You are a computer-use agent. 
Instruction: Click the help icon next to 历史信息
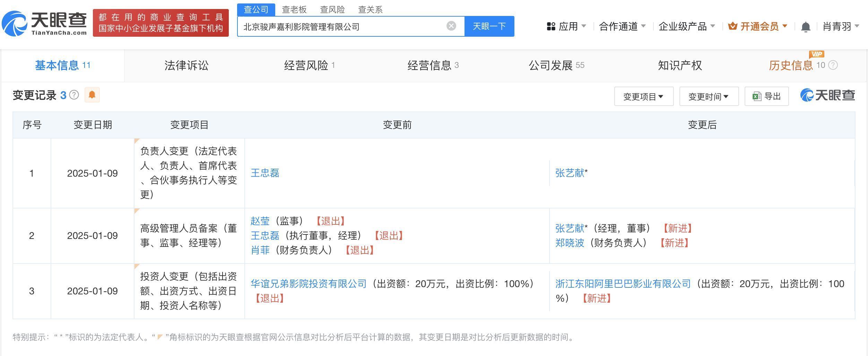[833, 65]
